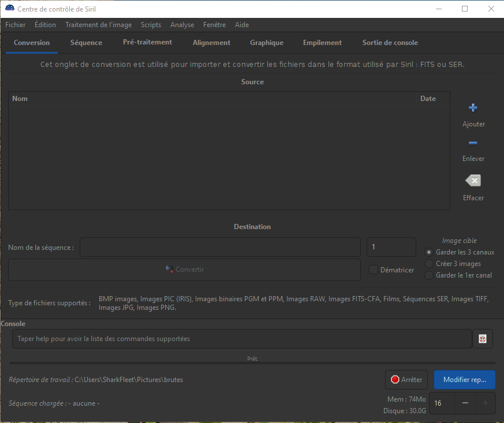Screen dimensions: 504x423
Task: Click the Nom de la séquence field
Action: tap(220, 247)
